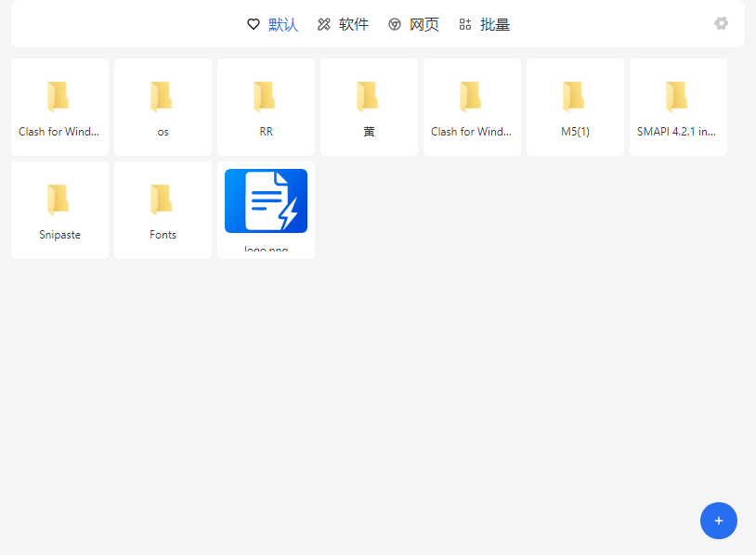
Task: Click the "M5(1)" folder label
Action: [575, 132]
